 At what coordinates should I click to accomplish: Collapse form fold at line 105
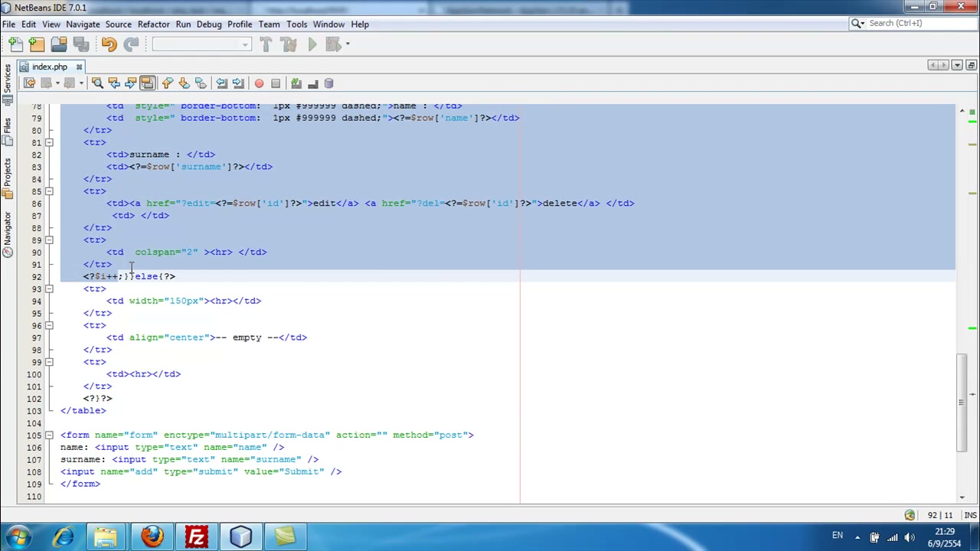point(49,435)
